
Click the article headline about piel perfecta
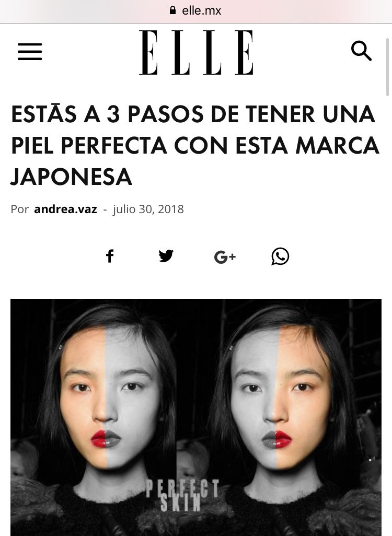point(195,145)
